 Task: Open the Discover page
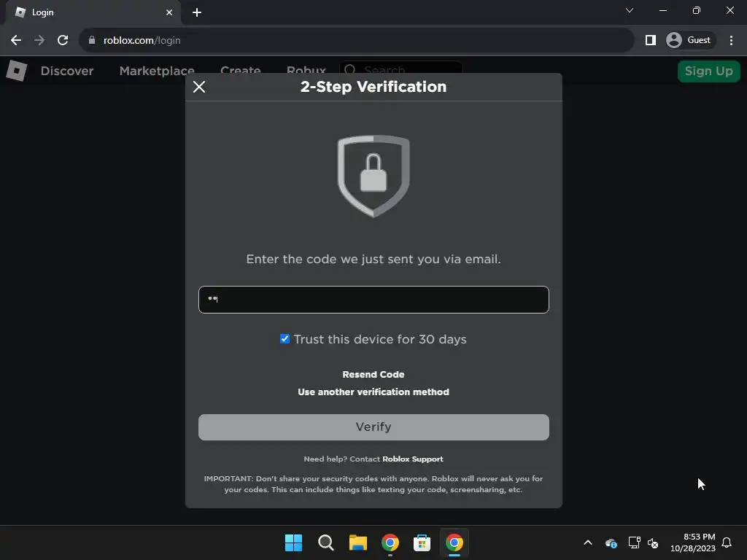tap(67, 71)
